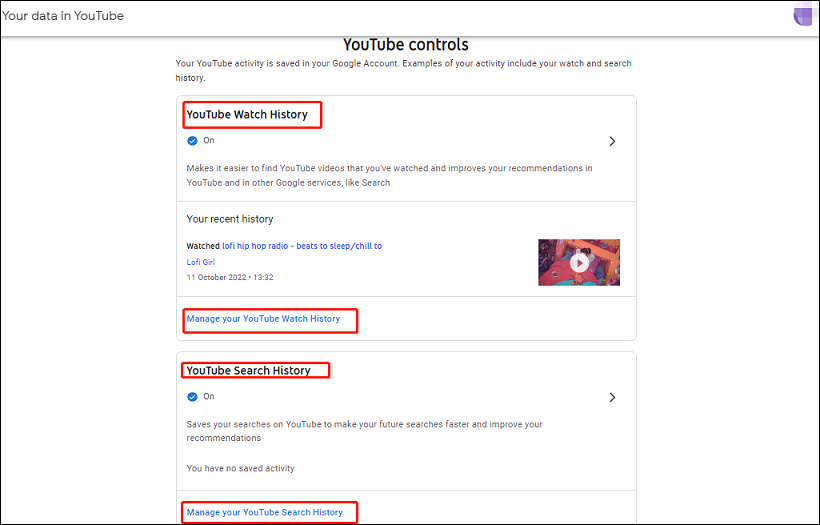Open the lofi hip hop radio video link
The width and height of the screenshot is (820, 525).
click(x=302, y=246)
